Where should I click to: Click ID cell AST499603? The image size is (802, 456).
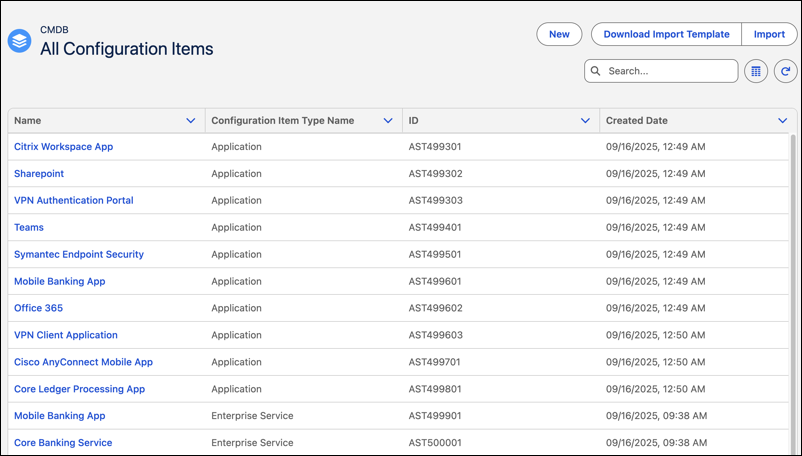point(435,335)
